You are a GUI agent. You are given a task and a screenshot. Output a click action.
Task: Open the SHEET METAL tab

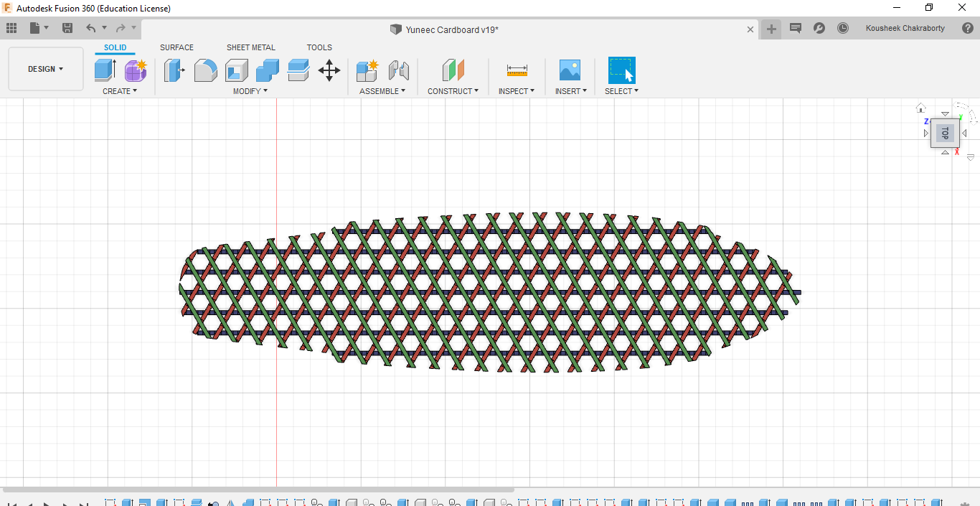pos(250,47)
